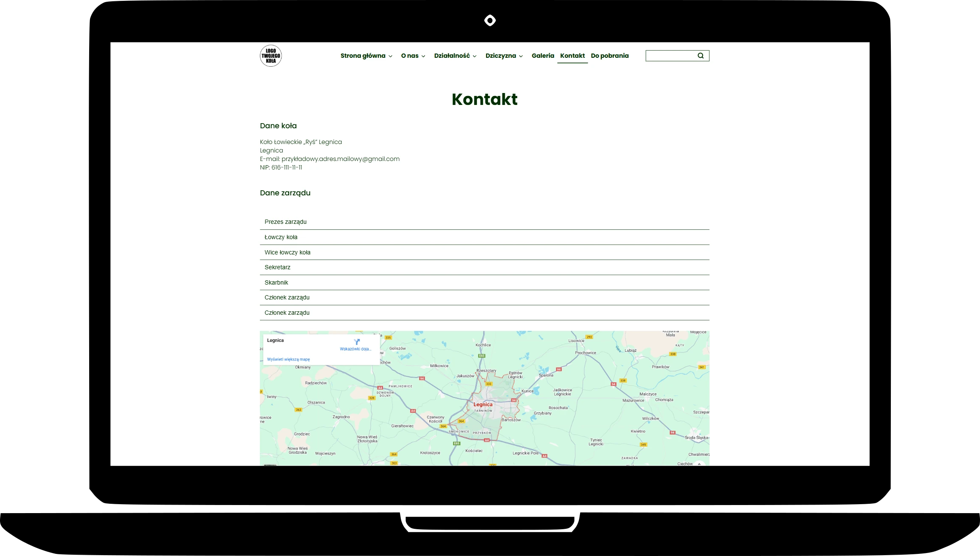Click the contact e-mail address text
980x556 pixels.
coord(340,159)
